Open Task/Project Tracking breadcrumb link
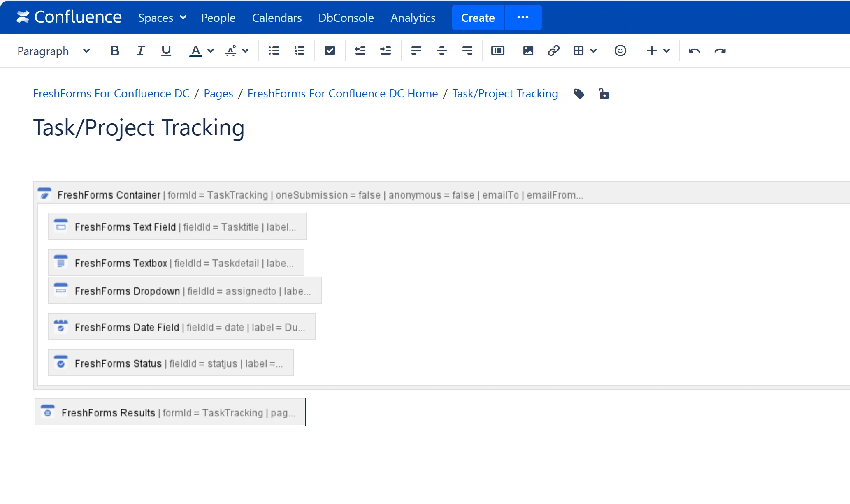Image resolution: width=850 pixels, height=504 pixels. (505, 94)
